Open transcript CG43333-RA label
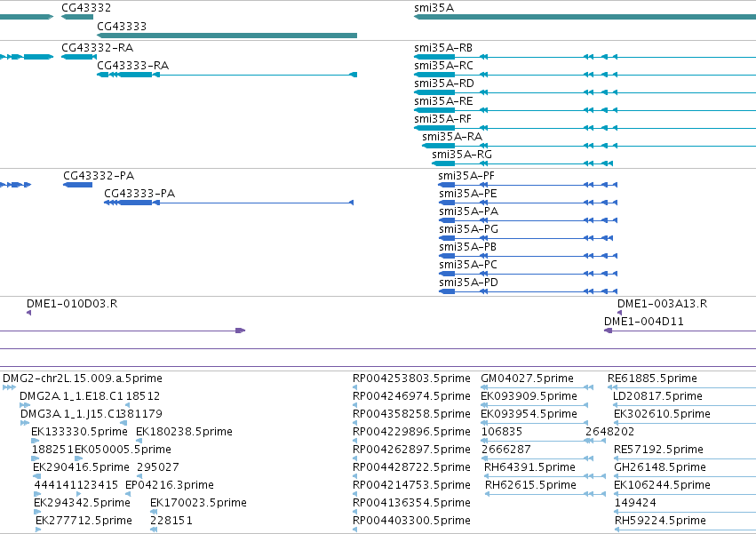 click(133, 66)
